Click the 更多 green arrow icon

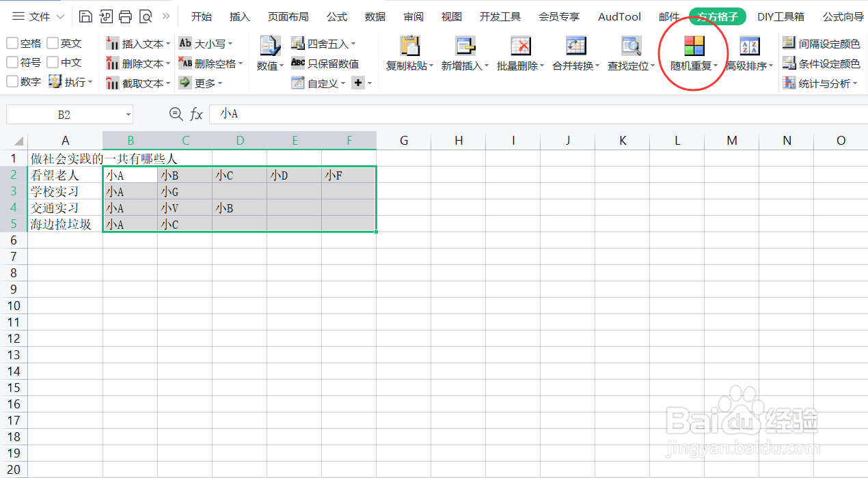[x=185, y=83]
